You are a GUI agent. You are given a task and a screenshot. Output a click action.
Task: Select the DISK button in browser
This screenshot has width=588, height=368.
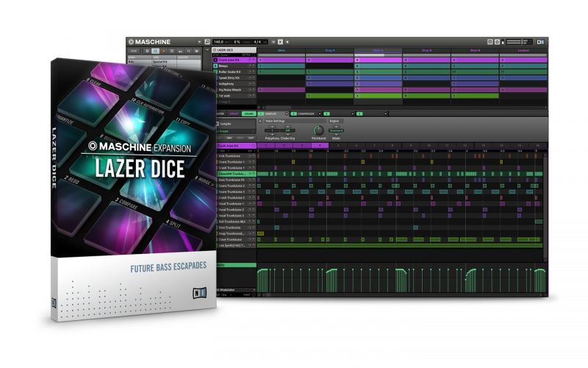point(134,51)
